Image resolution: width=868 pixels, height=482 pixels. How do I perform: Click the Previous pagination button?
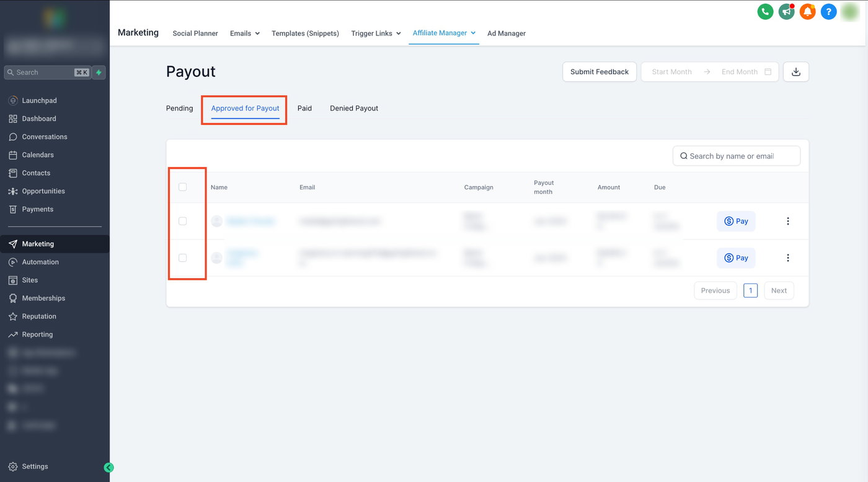[715, 290]
